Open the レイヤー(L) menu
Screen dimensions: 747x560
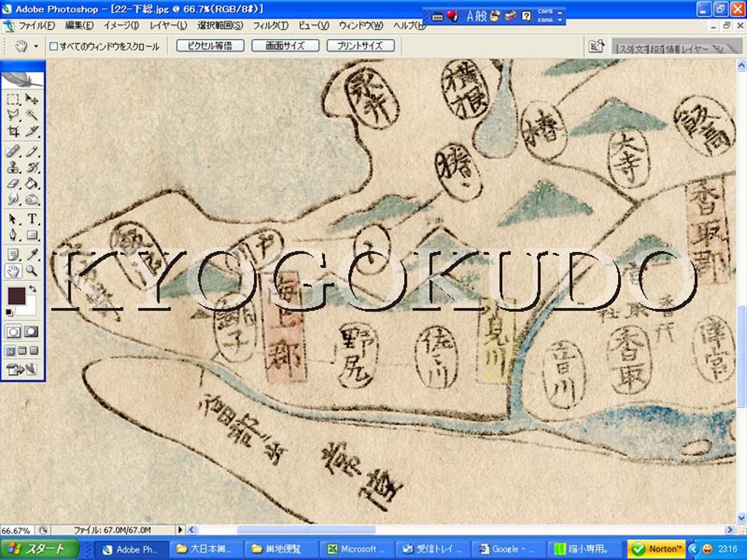169,26
